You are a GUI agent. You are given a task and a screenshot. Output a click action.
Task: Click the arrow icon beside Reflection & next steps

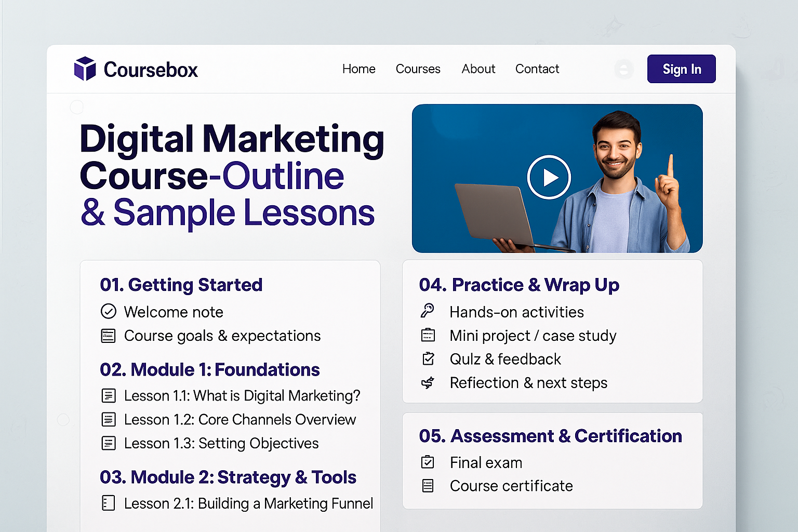(428, 382)
